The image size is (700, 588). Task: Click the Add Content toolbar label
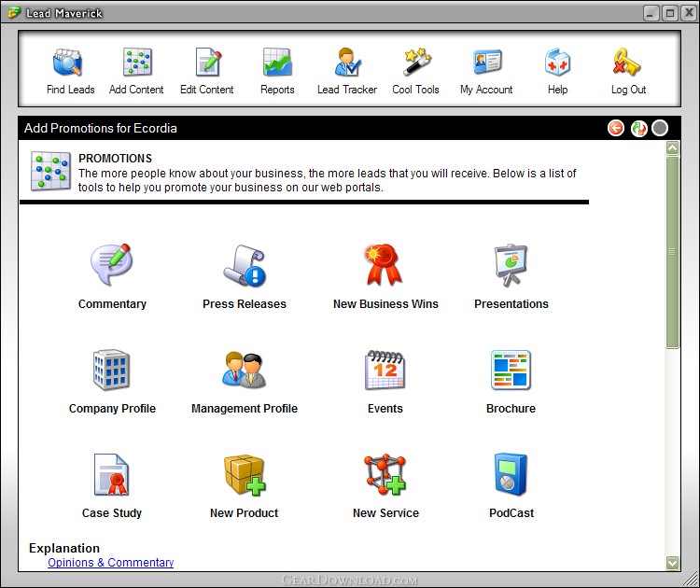(x=136, y=90)
